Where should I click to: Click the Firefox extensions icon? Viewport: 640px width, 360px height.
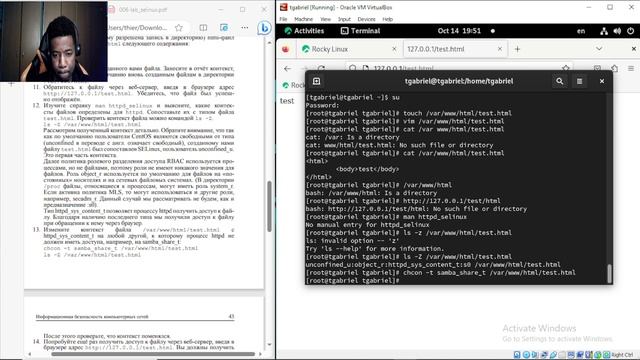click(x=614, y=69)
